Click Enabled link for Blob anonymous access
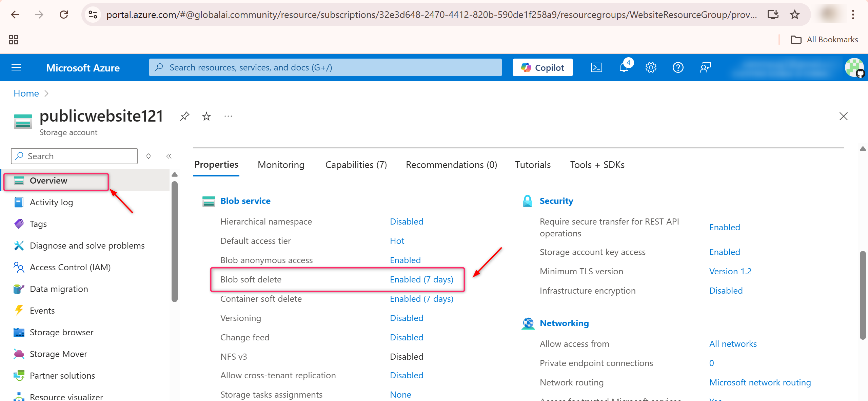This screenshot has width=868, height=401. pyautogui.click(x=405, y=260)
